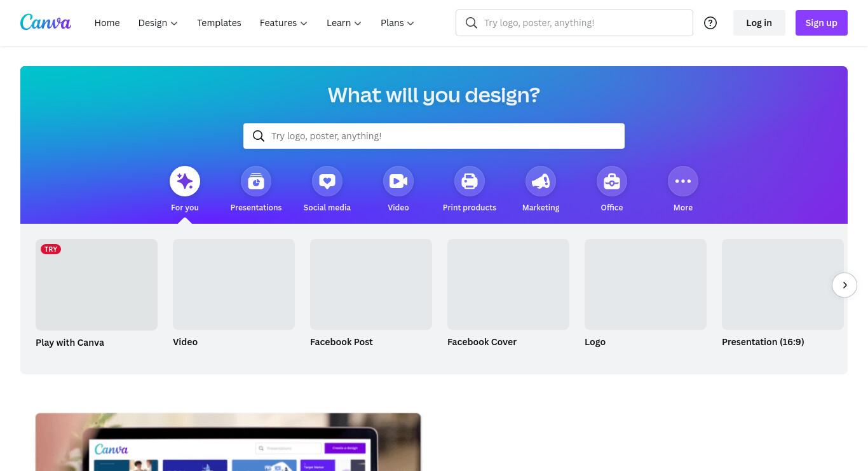Select the Video camera category icon
Viewport: 868px width, 471px height.
(398, 181)
